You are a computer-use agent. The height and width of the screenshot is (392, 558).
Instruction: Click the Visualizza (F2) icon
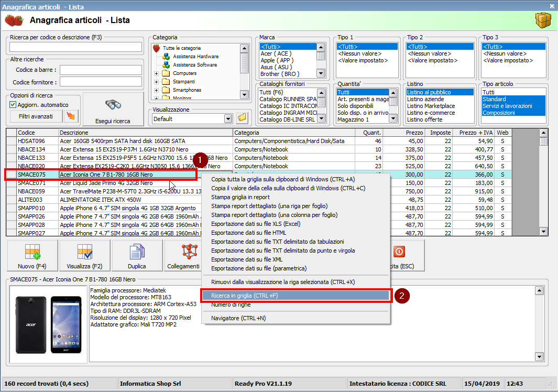(x=85, y=252)
